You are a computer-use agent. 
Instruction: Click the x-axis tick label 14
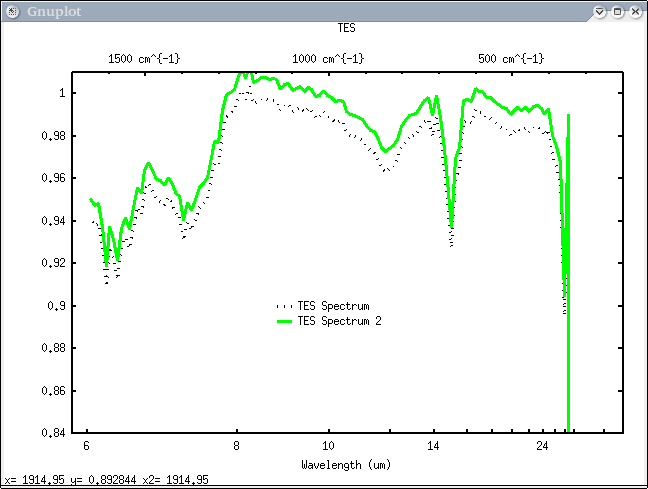pos(433,446)
